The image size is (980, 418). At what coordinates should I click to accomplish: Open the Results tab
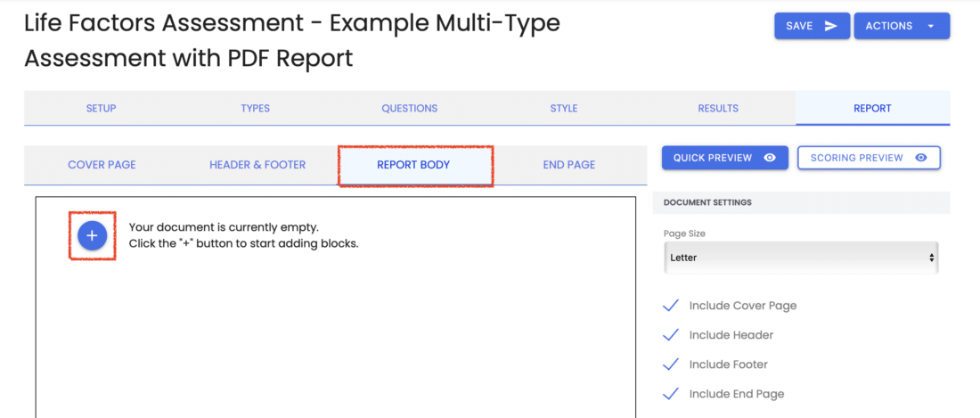(718, 108)
